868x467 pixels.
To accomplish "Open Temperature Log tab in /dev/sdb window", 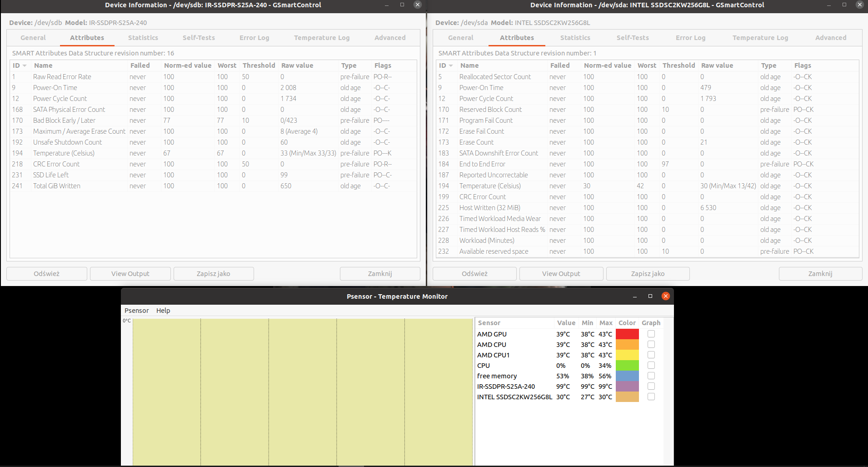I will [322, 38].
